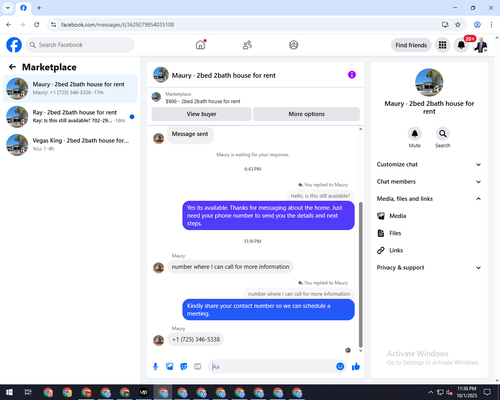Select the 'Kindly share your contact number' message
This screenshot has width=500, height=400.
click(268, 310)
